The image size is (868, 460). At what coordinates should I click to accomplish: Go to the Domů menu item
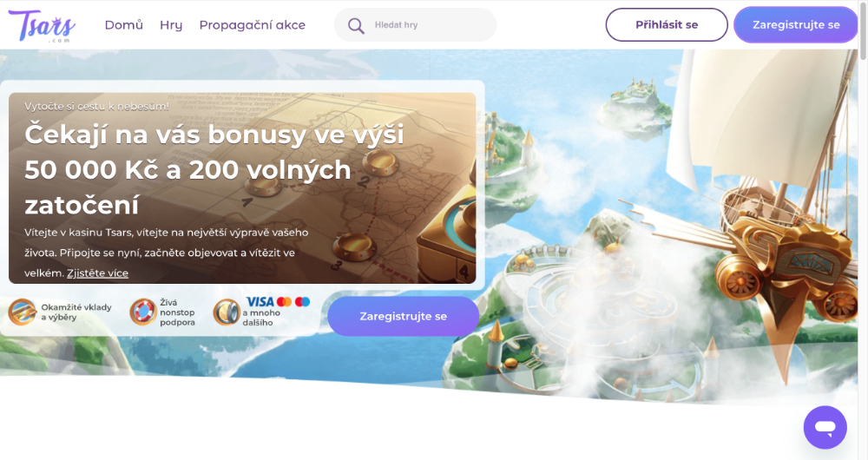point(124,25)
